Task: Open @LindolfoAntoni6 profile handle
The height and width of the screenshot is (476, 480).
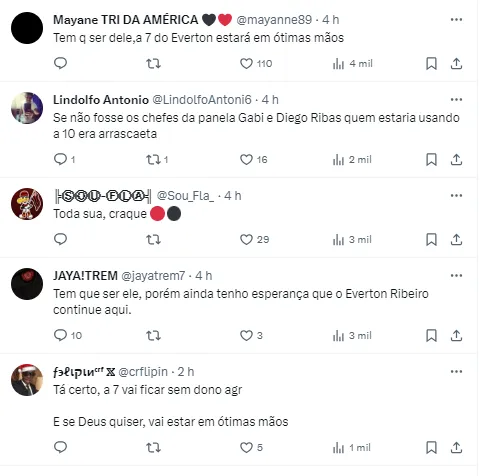Action: pos(202,100)
